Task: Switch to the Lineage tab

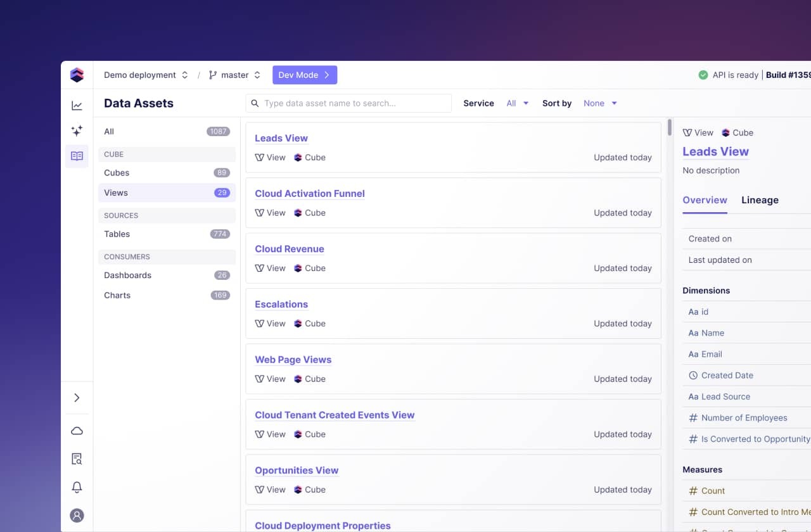Action: click(760, 200)
